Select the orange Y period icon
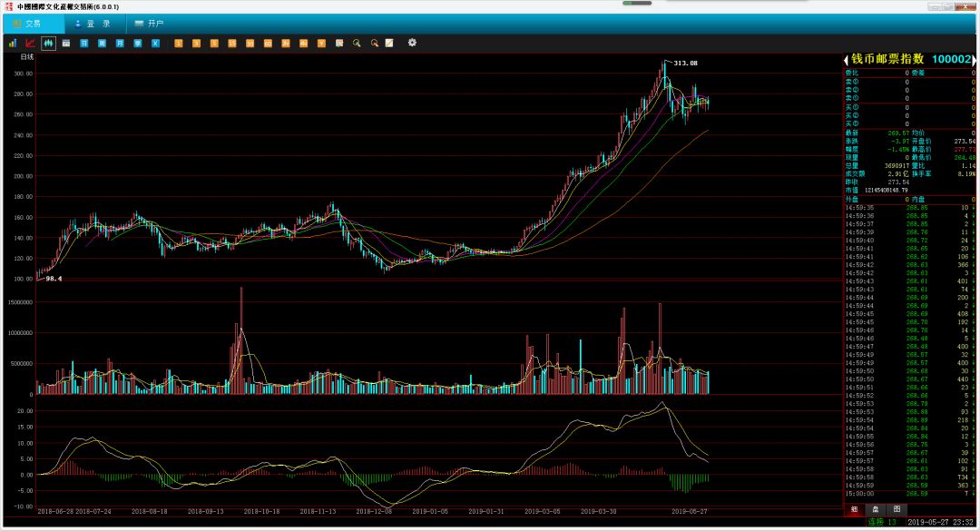The image size is (980, 531). [321, 44]
